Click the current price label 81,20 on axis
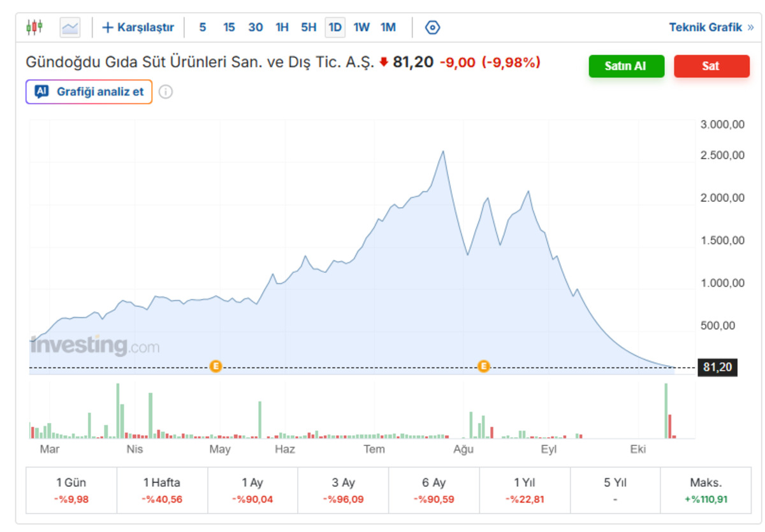765x532 pixels. (x=718, y=368)
